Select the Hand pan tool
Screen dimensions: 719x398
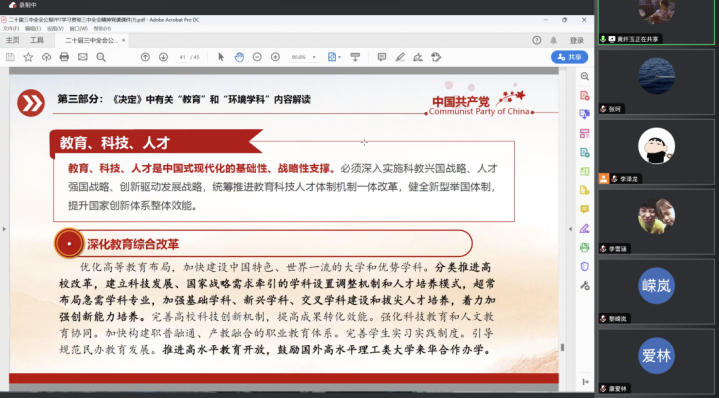coord(239,57)
